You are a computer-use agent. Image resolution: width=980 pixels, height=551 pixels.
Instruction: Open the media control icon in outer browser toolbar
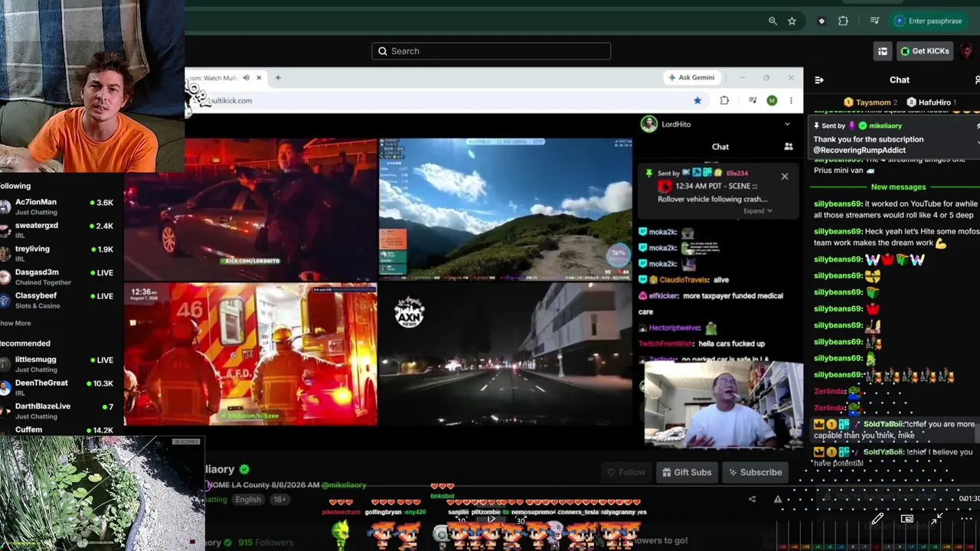(874, 21)
